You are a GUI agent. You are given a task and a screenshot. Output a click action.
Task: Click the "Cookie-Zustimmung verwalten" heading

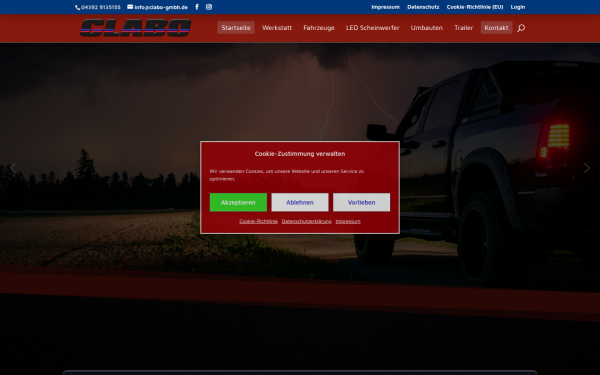pos(300,154)
